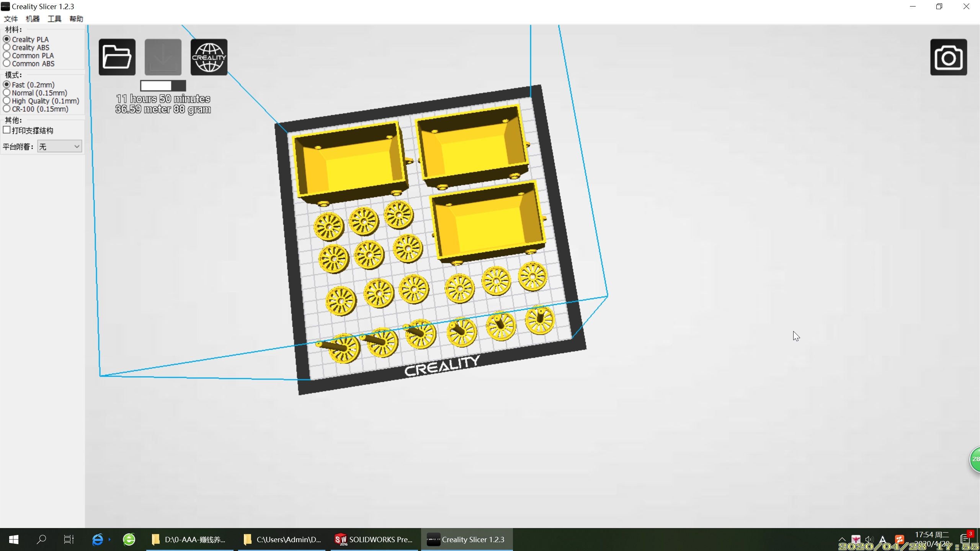
Task: Open the Creality globe website icon
Action: [x=209, y=57]
